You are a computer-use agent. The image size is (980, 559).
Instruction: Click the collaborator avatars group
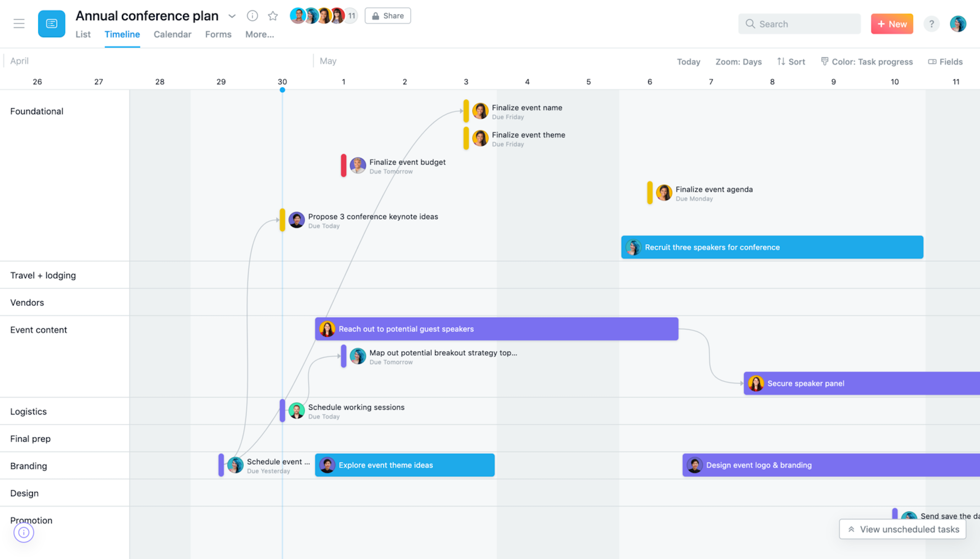click(x=323, y=15)
